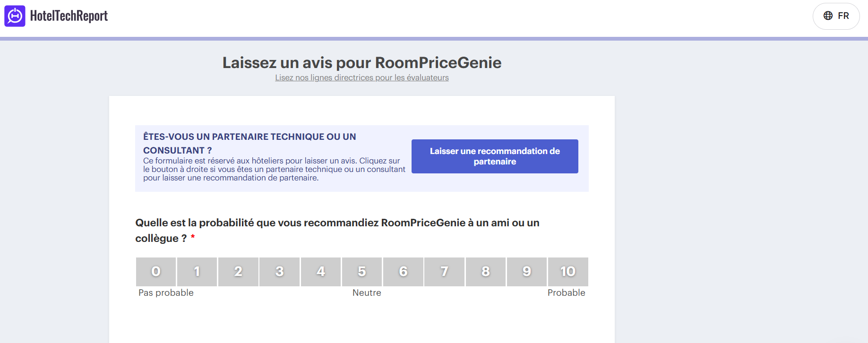Image resolution: width=868 pixels, height=343 pixels.
Task: Pick rating 6 on the scale
Action: [403, 272]
